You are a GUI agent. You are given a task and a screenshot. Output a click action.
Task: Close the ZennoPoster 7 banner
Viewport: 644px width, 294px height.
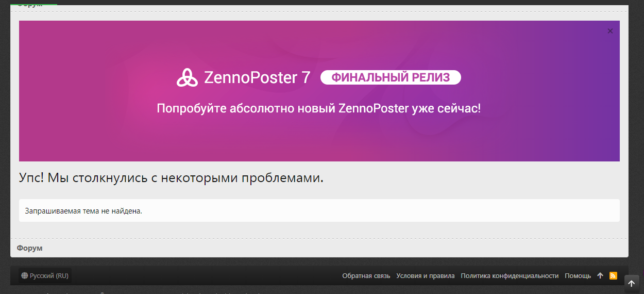[x=610, y=31]
